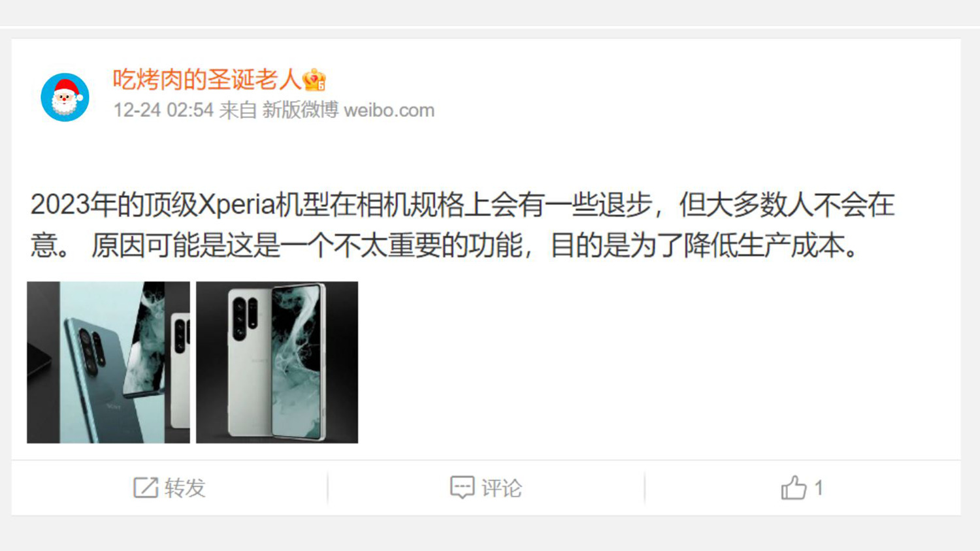Like the post with thumbs-up icon
This screenshot has width=980, height=551.
pyautogui.click(x=794, y=488)
